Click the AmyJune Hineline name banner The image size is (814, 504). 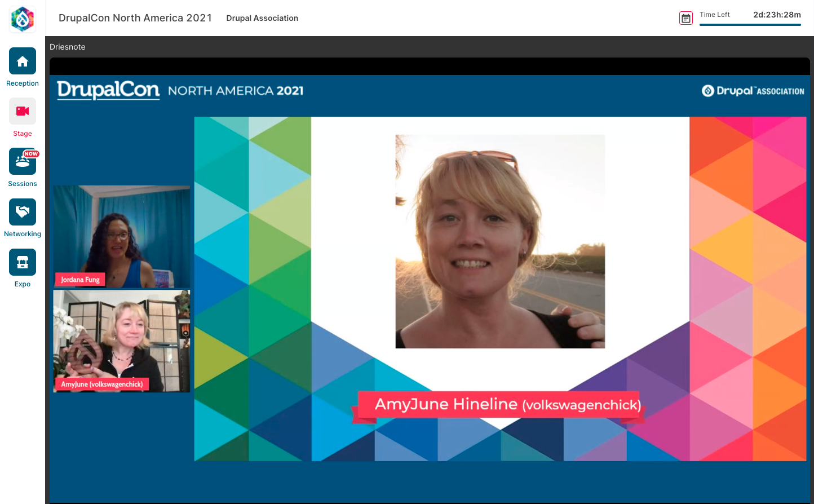(x=501, y=404)
